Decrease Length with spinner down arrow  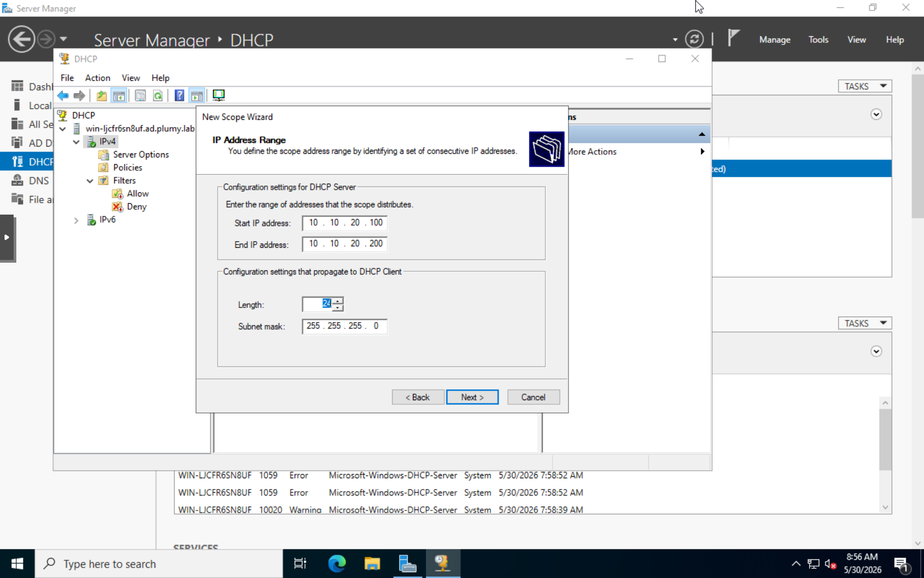[338, 308]
